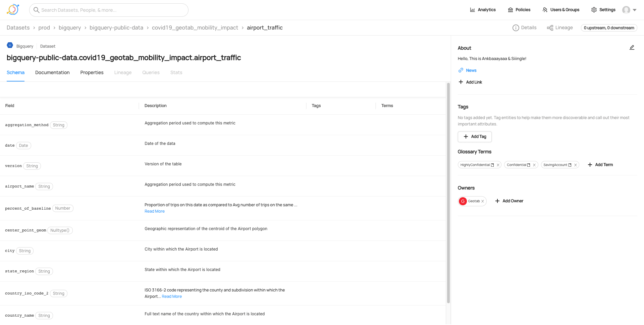Image resolution: width=644 pixels, height=325 pixels.
Task: Click the version field row
Action: click(223, 166)
